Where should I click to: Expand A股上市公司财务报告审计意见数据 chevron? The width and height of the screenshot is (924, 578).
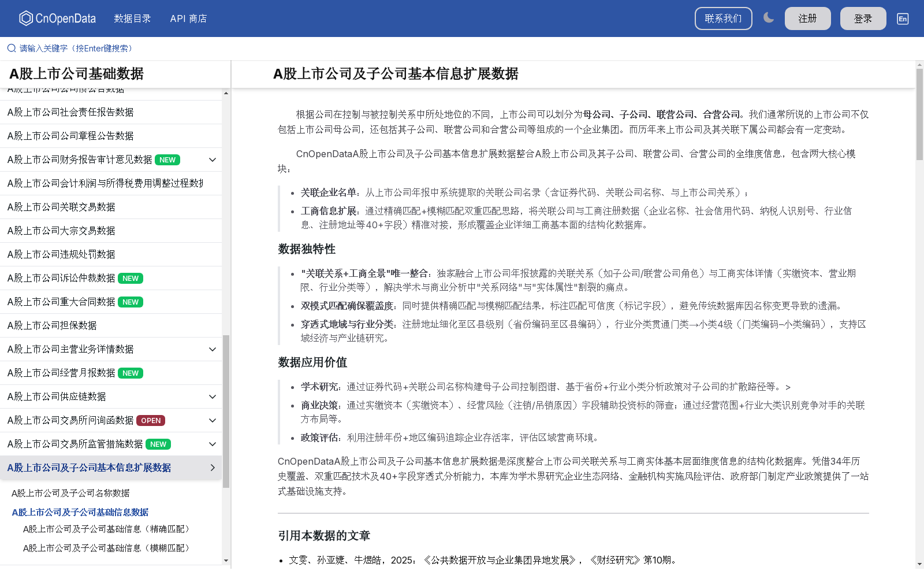pos(213,160)
